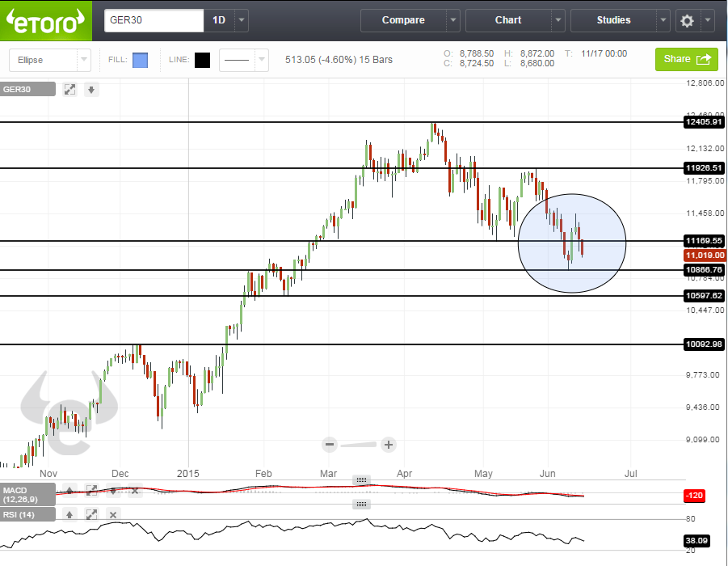Move the GER30 panel down
728x566 pixels.
[91, 90]
